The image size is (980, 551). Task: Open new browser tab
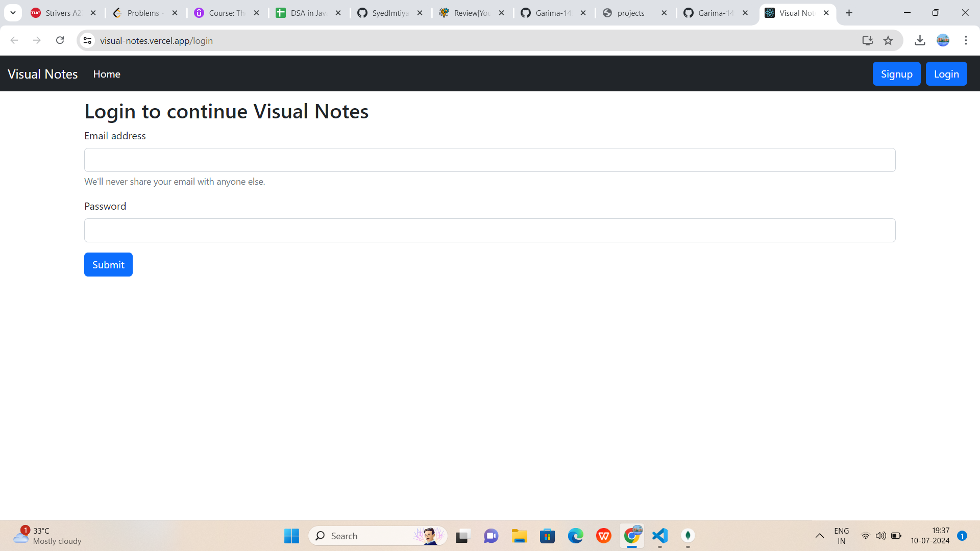[849, 13]
